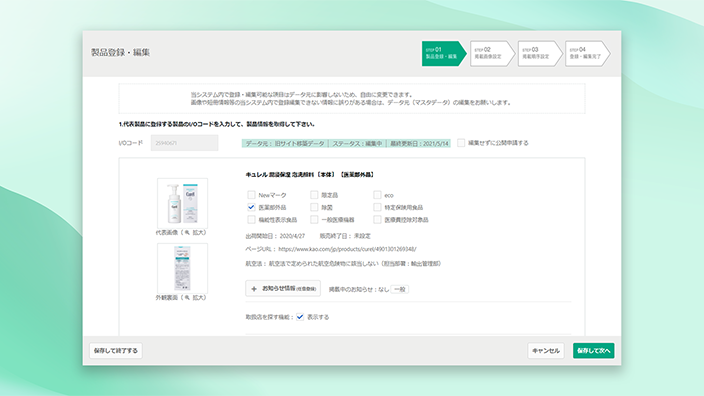Open the 外観裏面 package back thumbnail
Image resolution: width=704 pixels, height=396 pixels.
click(x=182, y=268)
